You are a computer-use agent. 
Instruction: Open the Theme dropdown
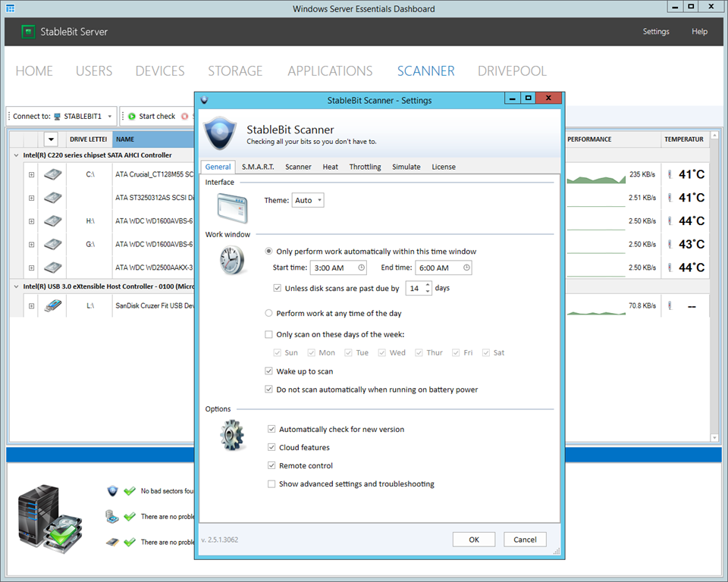tap(308, 201)
